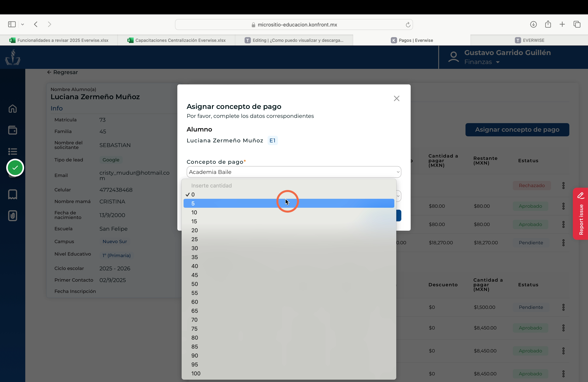
Task: Click the Asignar concepto de pago button
Action: pyautogui.click(x=517, y=130)
